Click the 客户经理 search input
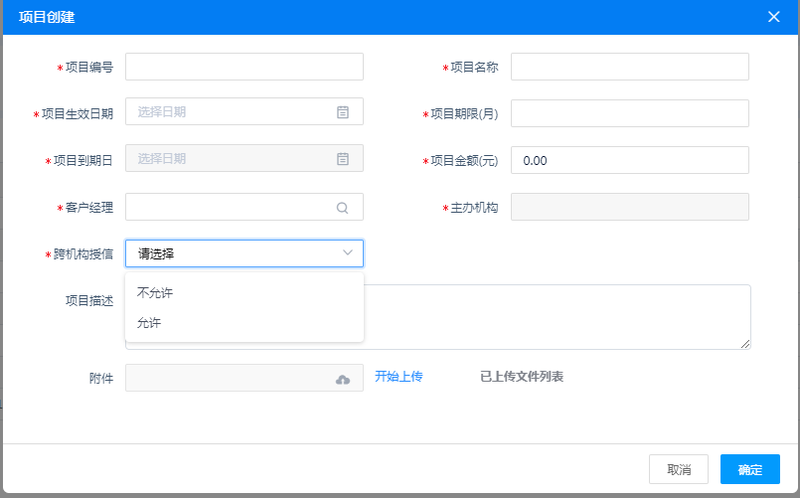Image resolution: width=800 pixels, height=498 pixels. point(244,207)
